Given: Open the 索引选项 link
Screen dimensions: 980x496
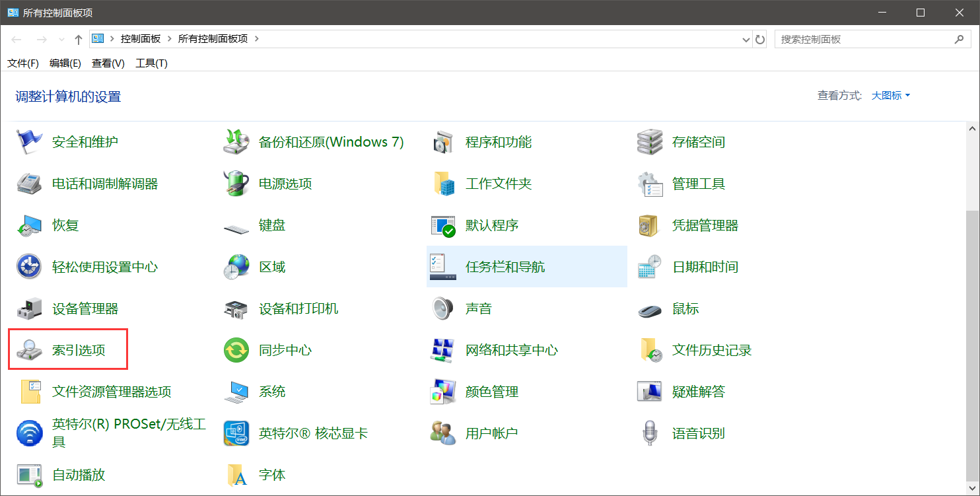Looking at the screenshot, I should (79, 350).
